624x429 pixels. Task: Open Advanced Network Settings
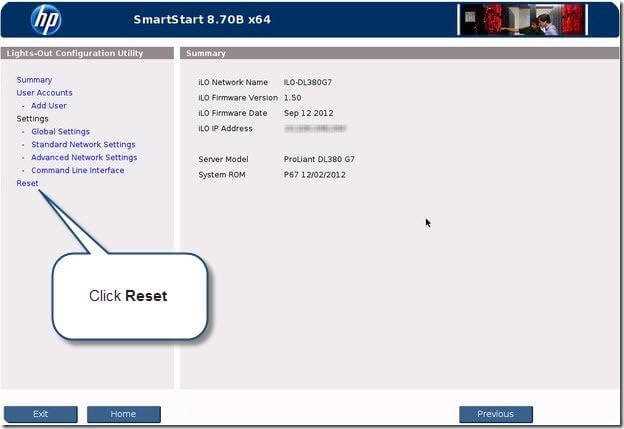84,157
